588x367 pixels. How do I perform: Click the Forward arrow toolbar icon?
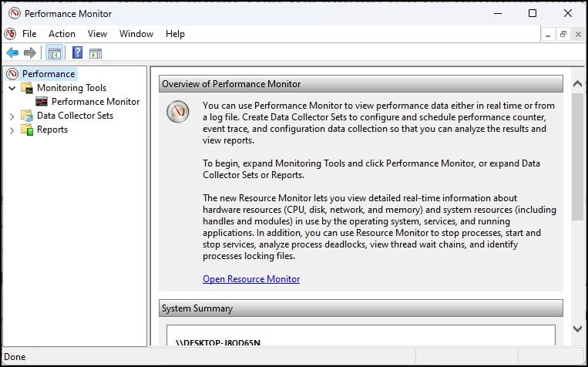pyautogui.click(x=29, y=52)
